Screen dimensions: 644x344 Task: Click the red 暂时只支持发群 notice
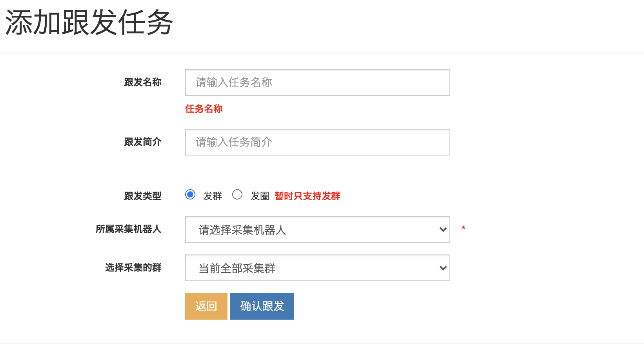coord(307,196)
